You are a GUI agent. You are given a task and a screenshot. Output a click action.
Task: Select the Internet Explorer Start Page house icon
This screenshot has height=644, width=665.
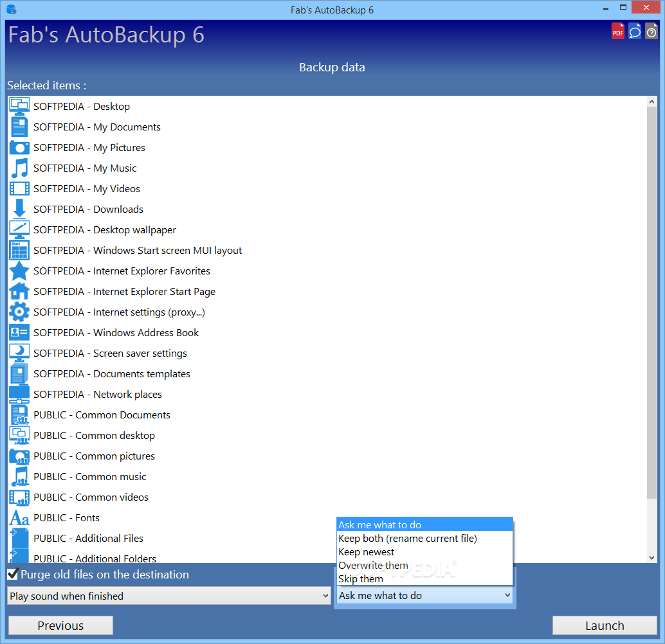(19, 291)
